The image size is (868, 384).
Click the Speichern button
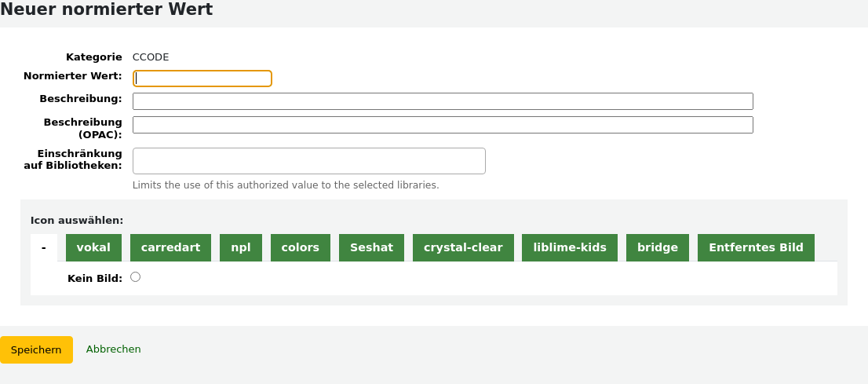coord(36,350)
